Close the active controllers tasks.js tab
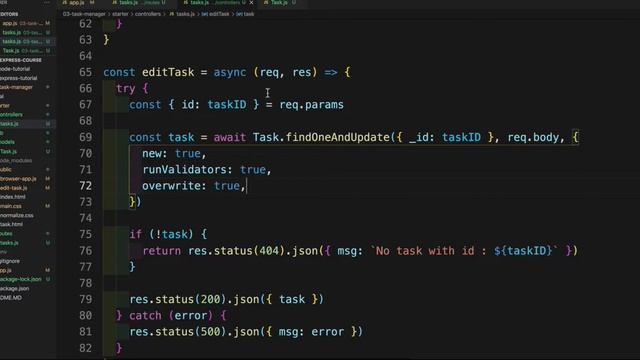This screenshot has height=360, width=640. click(251, 2)
